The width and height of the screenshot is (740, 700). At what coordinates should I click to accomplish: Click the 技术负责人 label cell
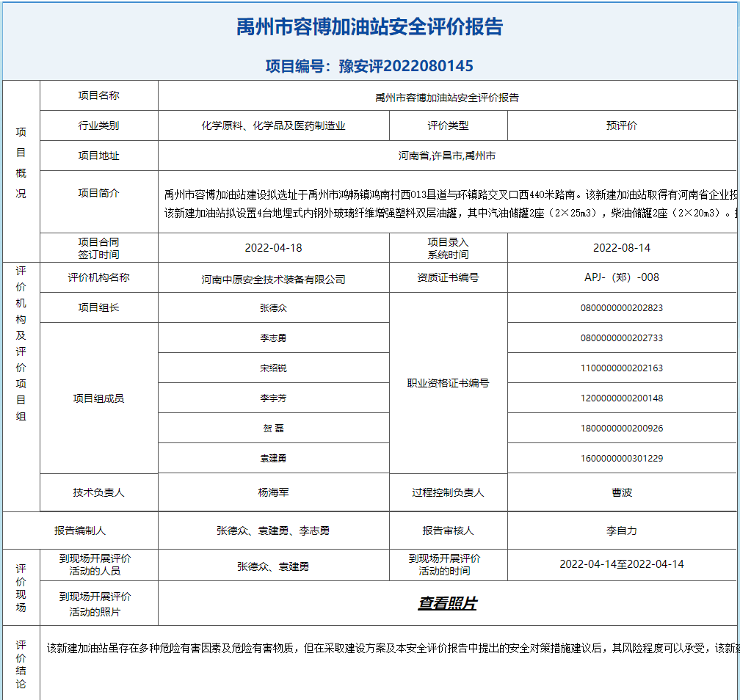[x=98, y=492]
